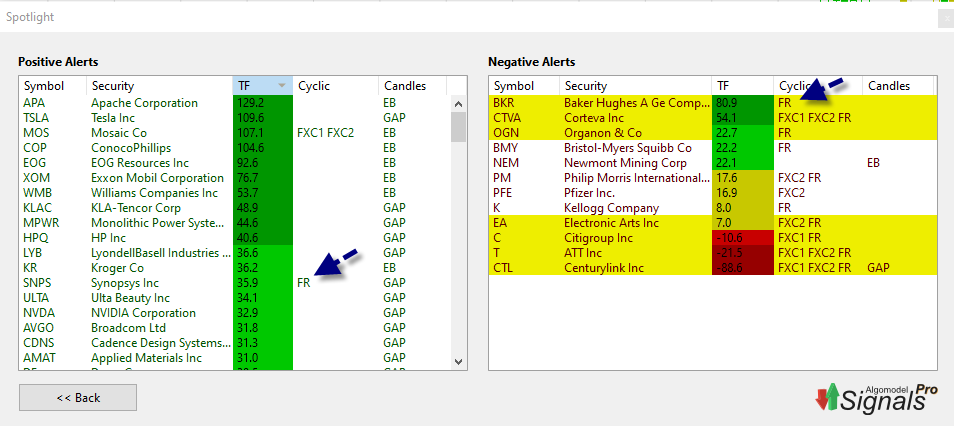Image resolution: width=954 pixels, height=426 pixels.
Task: Select the APA symbol row
Action: click(x=235, y=103)
